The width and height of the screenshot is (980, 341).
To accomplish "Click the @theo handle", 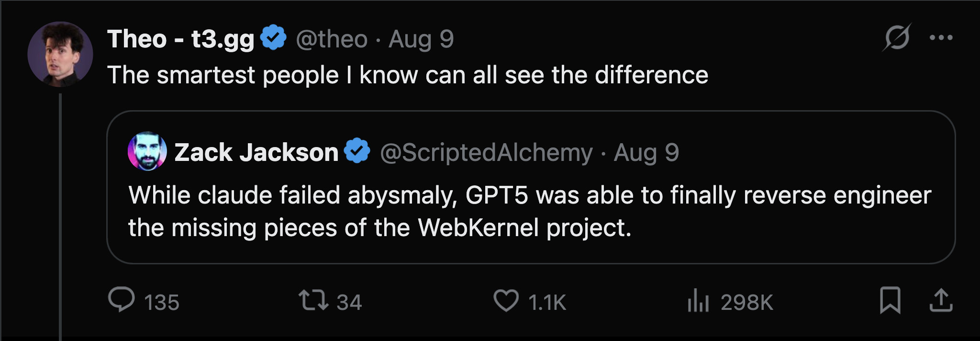I will click(332, 39).
